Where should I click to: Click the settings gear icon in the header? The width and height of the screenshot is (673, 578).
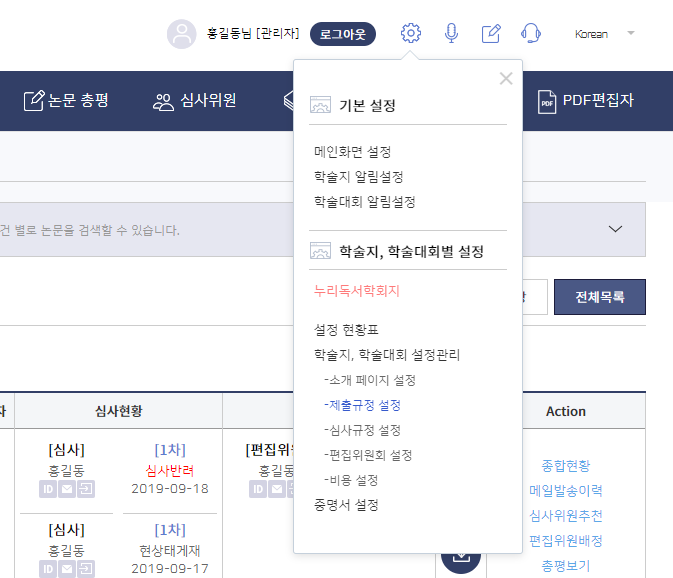pyautogui.click(x=411, y=33)
